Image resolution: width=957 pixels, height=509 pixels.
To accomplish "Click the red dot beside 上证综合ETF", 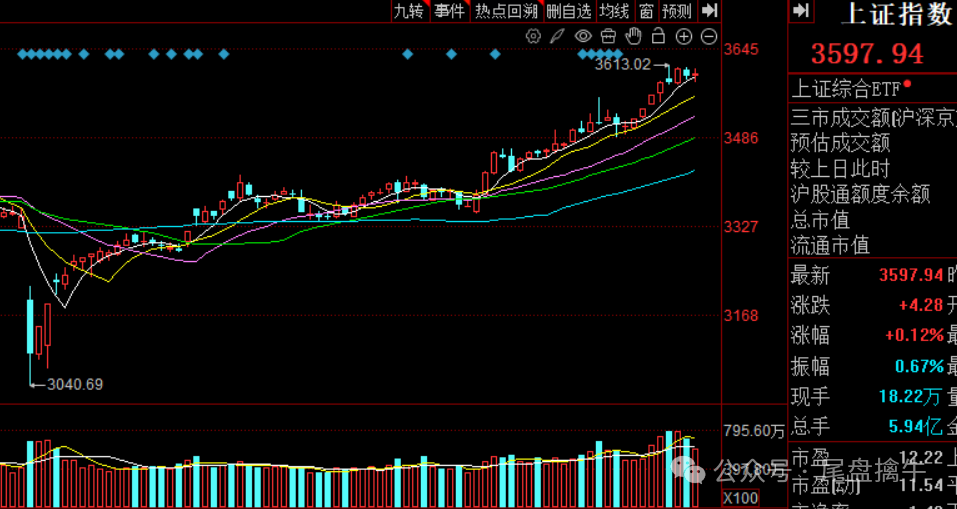I will [908, 84].
